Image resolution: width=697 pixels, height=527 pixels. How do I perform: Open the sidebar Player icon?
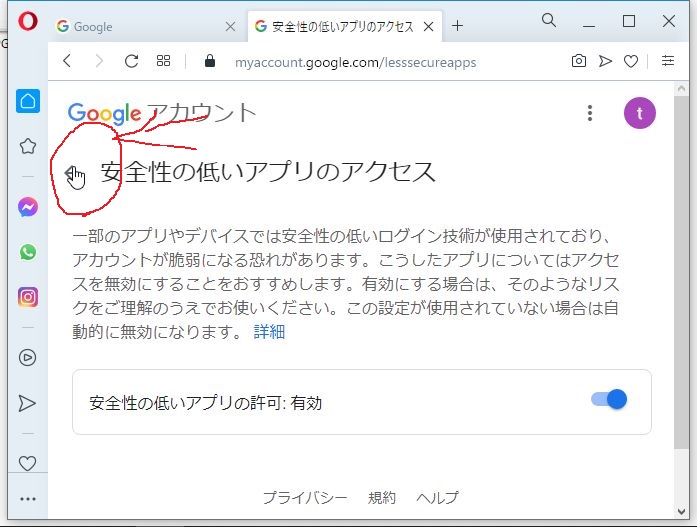click(x=28, y=358)
